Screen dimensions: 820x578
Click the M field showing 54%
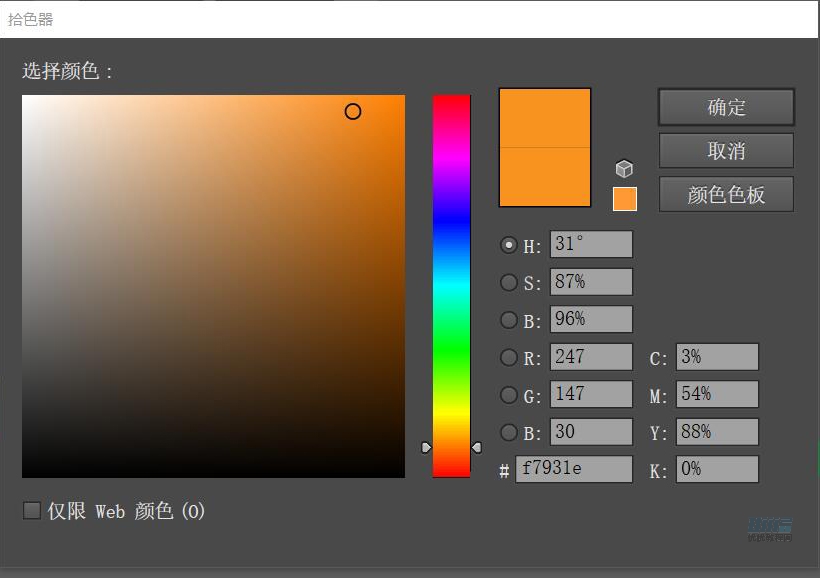(717, 394)
